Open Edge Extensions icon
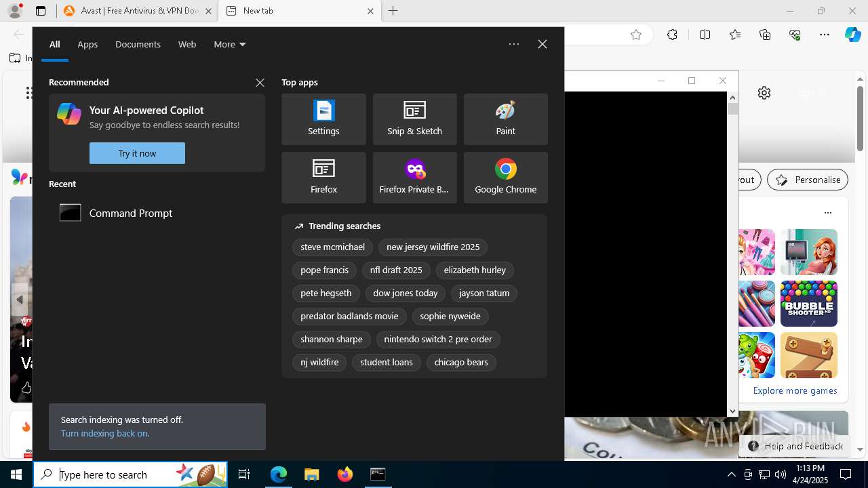Screen dimensions: 868x488 click(672, 35)
